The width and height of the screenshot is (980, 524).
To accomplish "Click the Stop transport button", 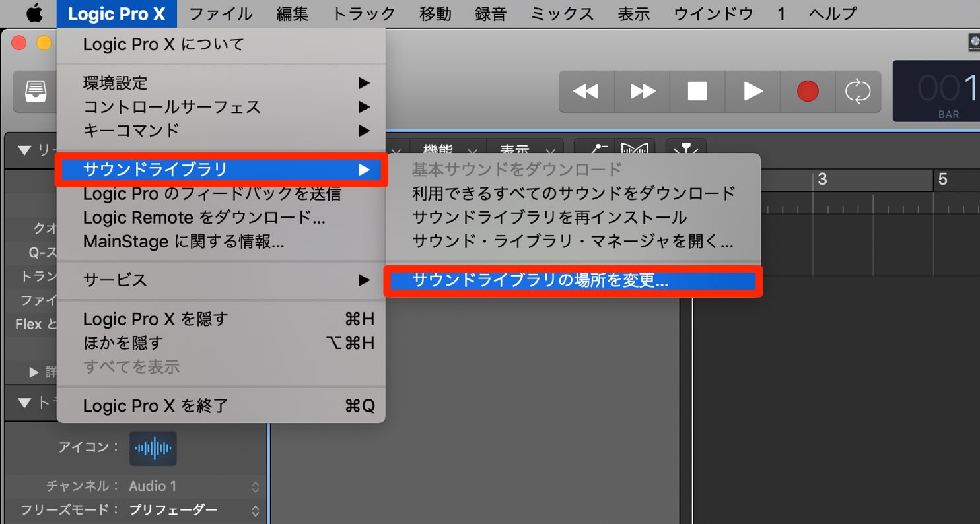I will [697, 91].
